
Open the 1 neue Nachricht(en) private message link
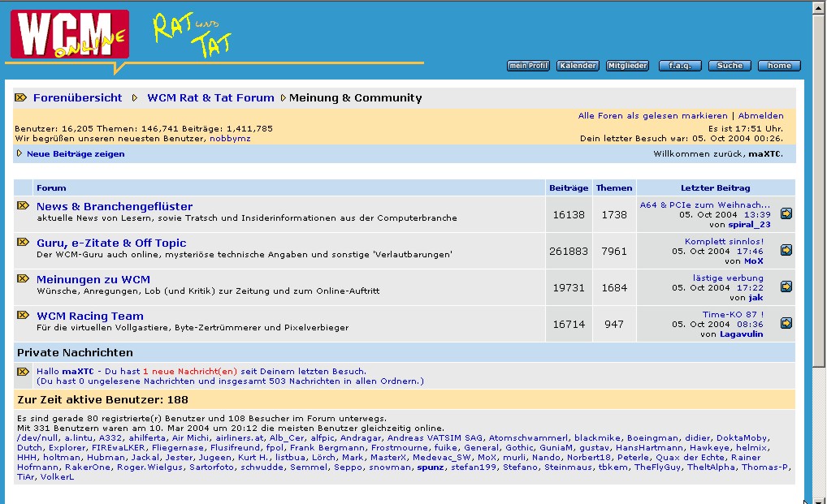click(190, 371)
